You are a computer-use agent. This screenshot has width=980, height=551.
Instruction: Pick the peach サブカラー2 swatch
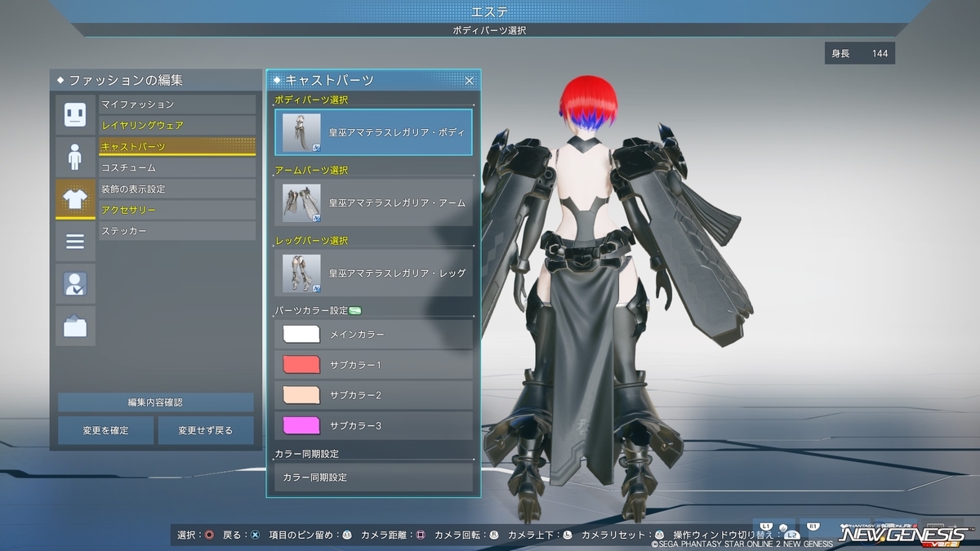301,395
